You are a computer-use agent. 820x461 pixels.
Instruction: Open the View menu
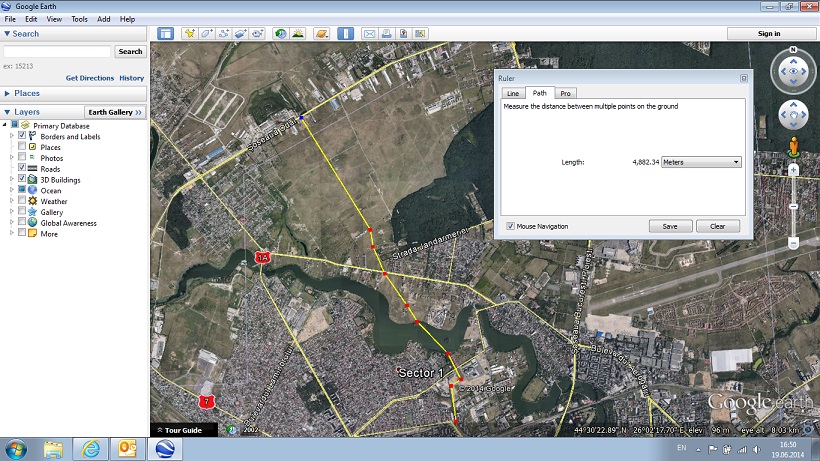point(54,19)
